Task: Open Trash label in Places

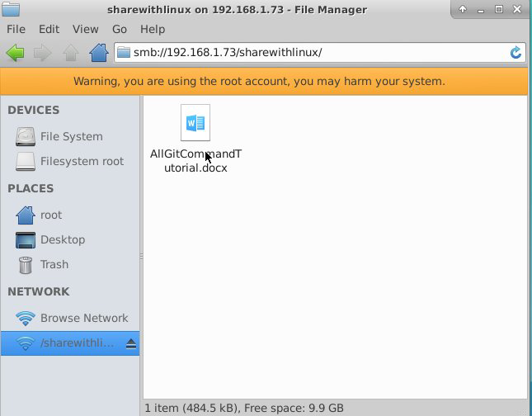Action: 54,265
